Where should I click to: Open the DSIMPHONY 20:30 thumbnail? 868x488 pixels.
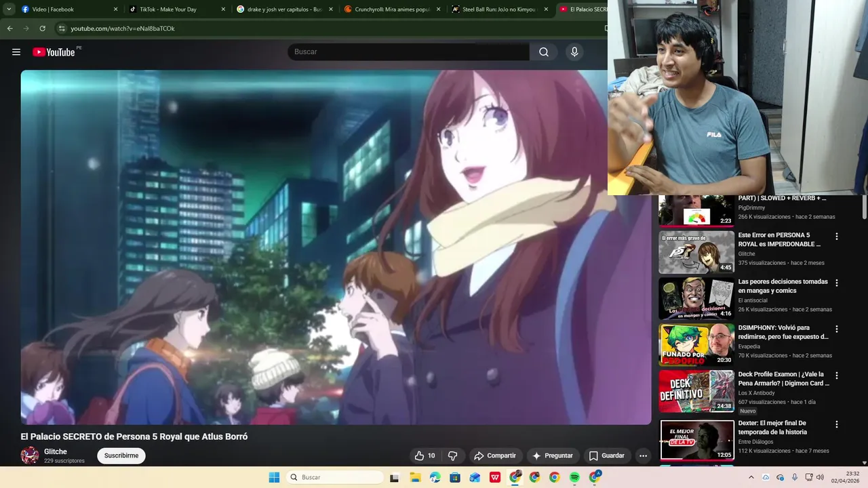[696, 344]
